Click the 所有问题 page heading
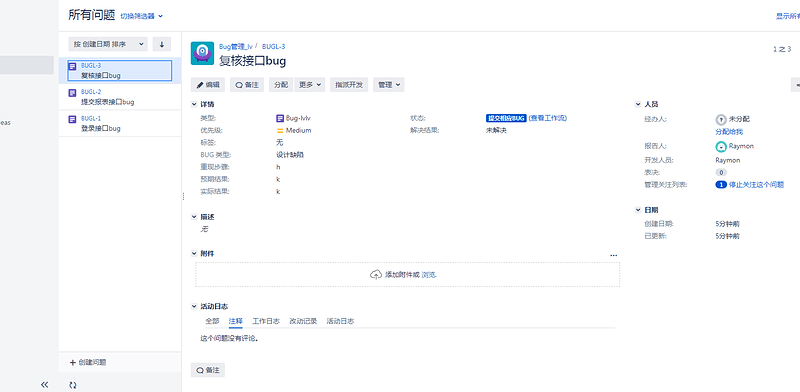800x392 pixels. pyautogui.click(x=92, y=15)
